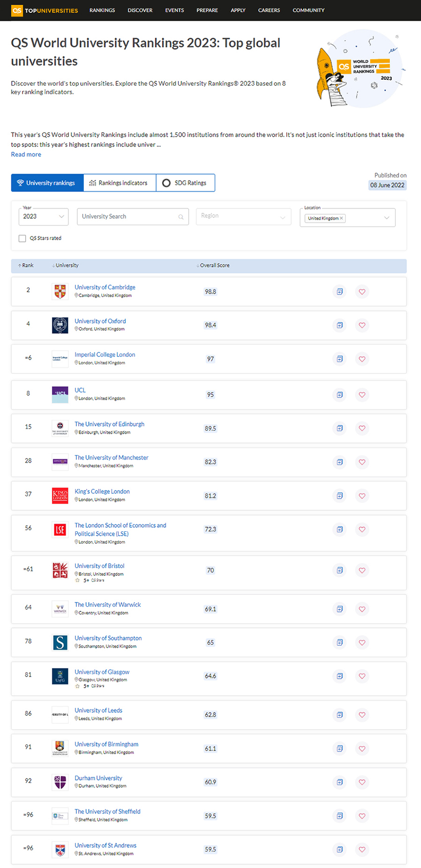Click the University of Cambridge crest logo

click(60, 291)
